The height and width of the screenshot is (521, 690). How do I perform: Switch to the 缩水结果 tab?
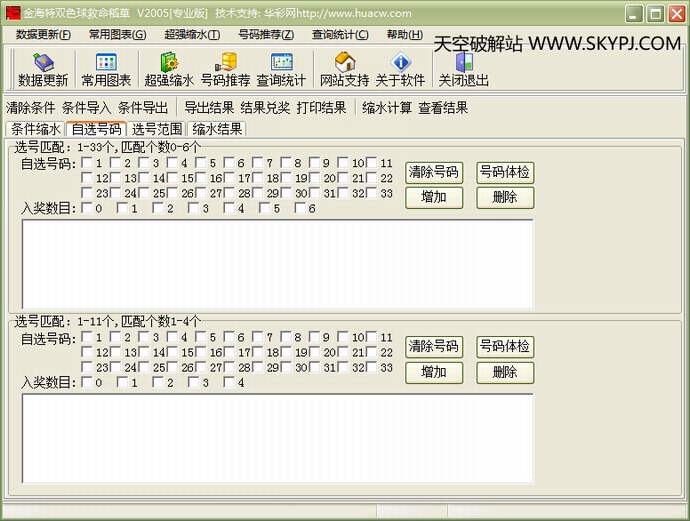click(217, 129)
